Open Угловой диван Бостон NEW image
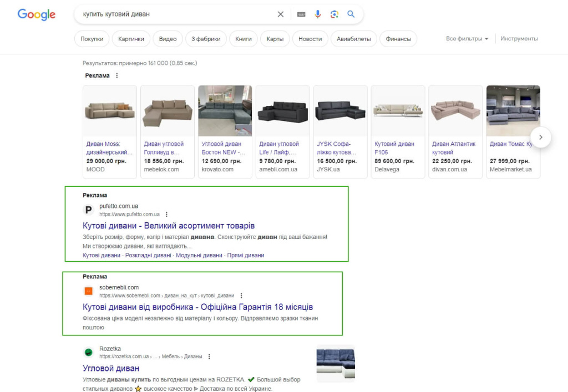568x392 pixels. pyautogui.click(x=225, y=111)
